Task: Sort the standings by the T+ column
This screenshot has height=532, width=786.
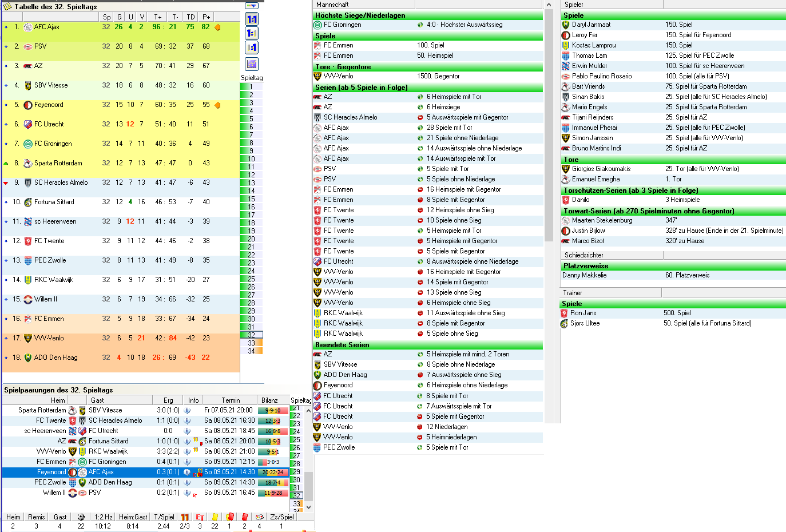Action: point(158,17)
